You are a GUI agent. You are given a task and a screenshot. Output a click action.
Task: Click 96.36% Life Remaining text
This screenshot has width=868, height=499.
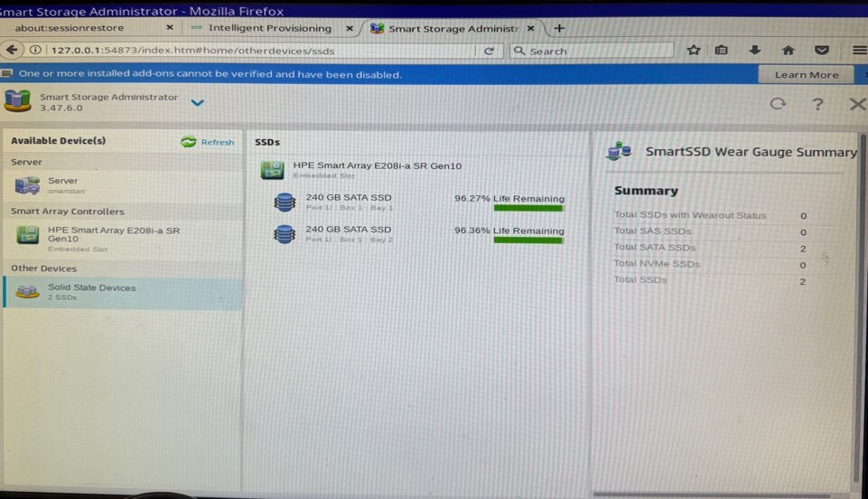[x=509, y=231]
